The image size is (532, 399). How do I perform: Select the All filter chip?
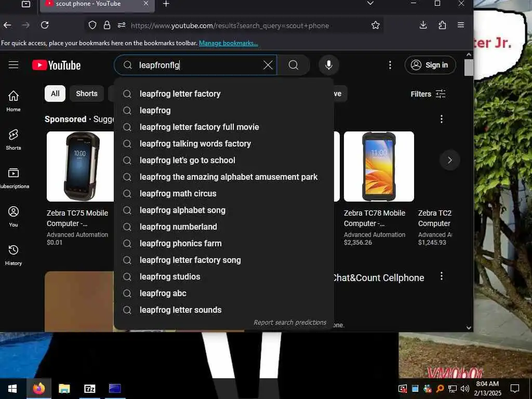click(55, 94)
